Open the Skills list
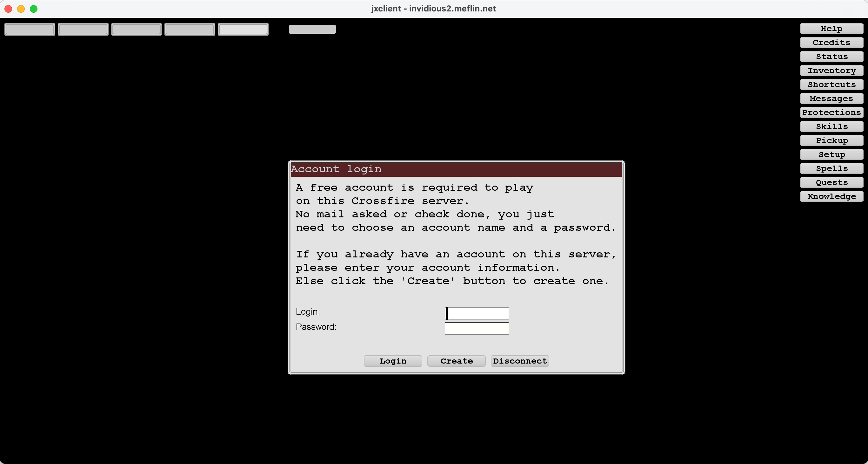The width and height of the screenshot is (868, 464). 831,127
